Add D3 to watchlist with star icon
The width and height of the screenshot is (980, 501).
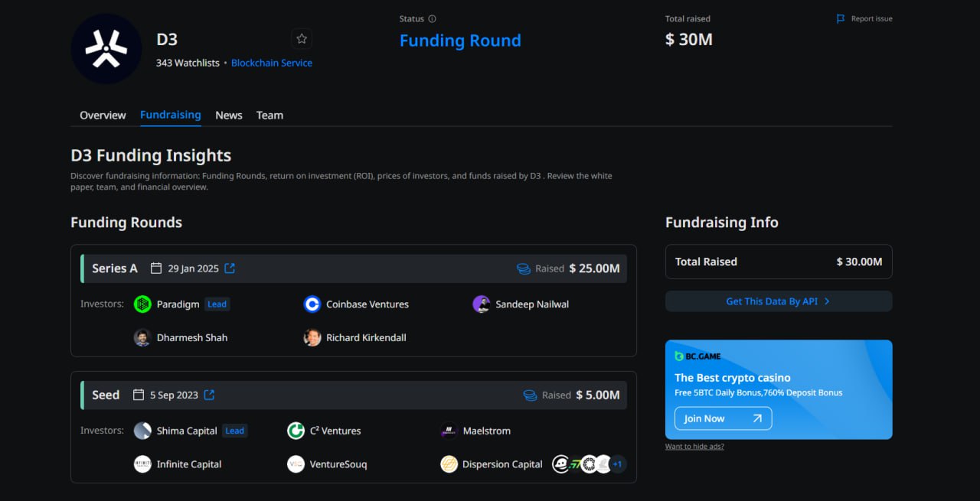point(302,39)
